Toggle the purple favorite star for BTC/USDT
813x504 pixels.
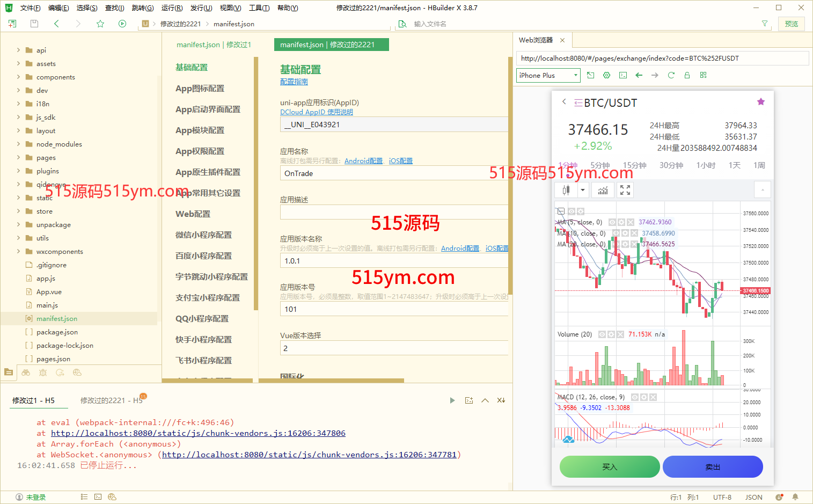760,102
